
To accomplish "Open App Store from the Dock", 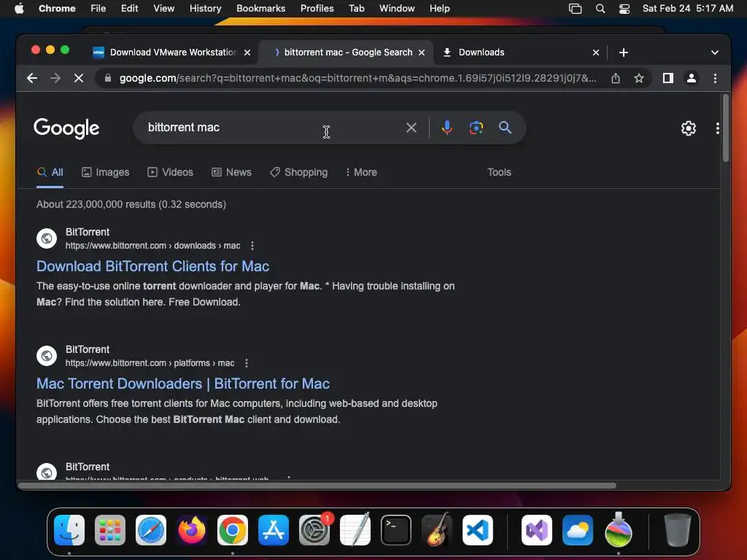I will [274, 530].
